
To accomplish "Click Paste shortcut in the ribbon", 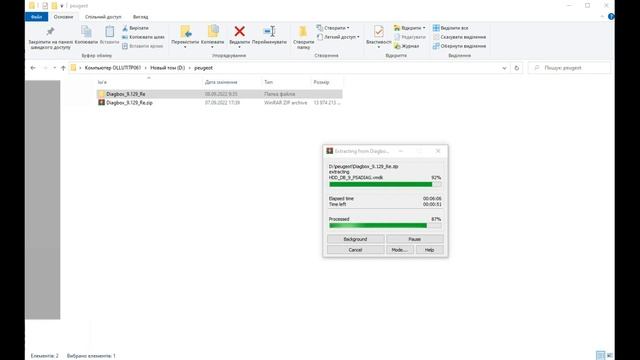I will coord(142,46).
